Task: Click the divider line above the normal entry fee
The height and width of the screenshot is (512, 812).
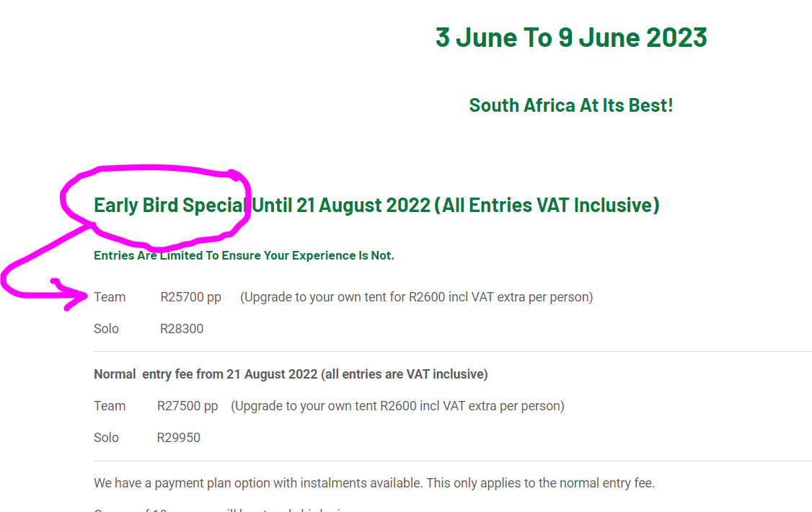Action: point(452,352)
